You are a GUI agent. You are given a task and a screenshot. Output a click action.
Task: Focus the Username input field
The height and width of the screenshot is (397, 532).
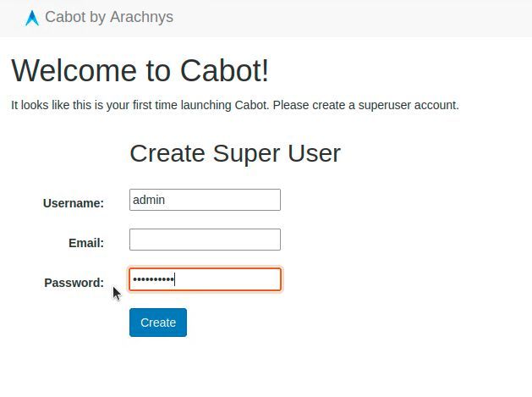coord(204,200)
